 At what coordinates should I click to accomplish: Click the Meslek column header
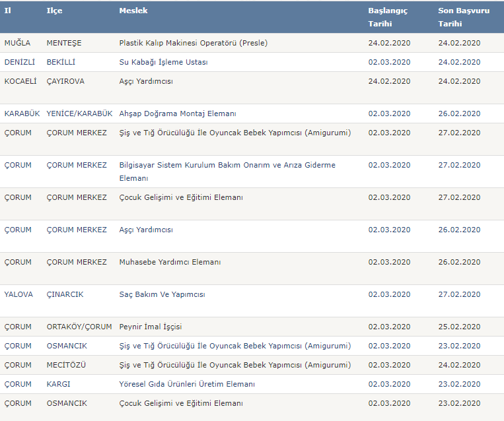[x=133, y=11]
